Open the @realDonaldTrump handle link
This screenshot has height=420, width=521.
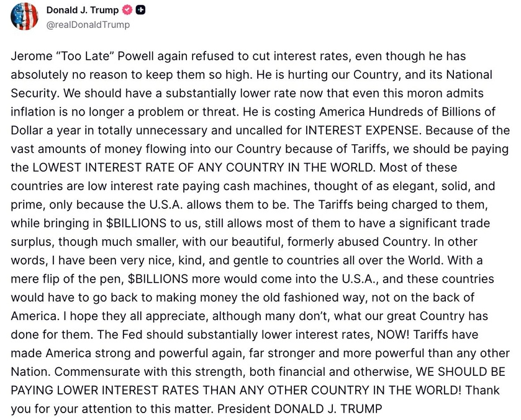click(x=88, y=25)
